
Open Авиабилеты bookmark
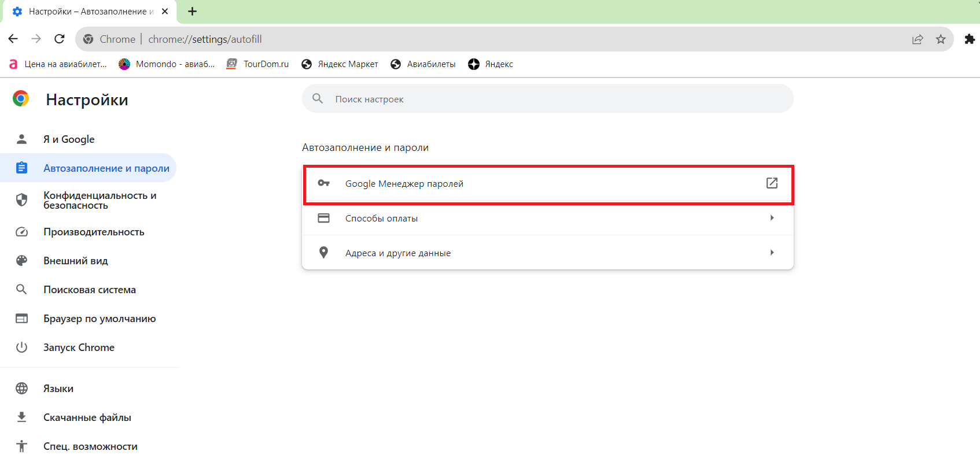click(x=423, y=64)
